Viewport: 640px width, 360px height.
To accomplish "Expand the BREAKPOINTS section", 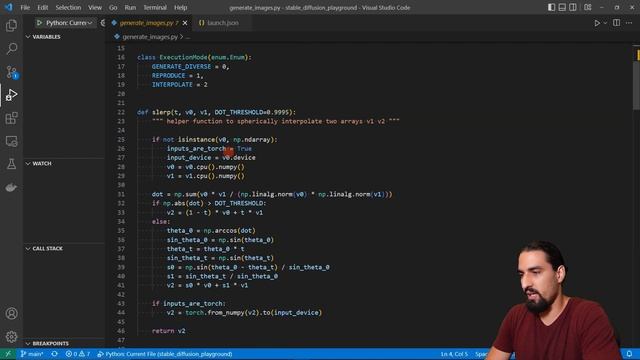I will click(64, 343).
